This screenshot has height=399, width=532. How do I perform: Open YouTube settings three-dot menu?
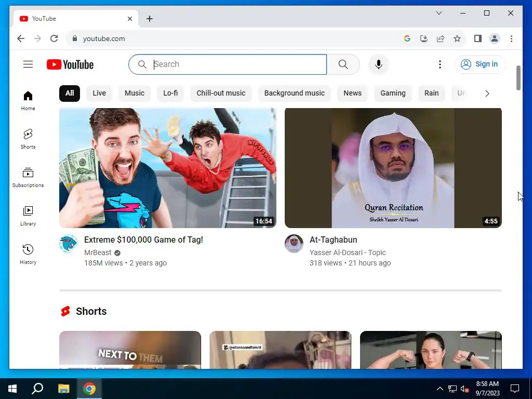(440, 64)
